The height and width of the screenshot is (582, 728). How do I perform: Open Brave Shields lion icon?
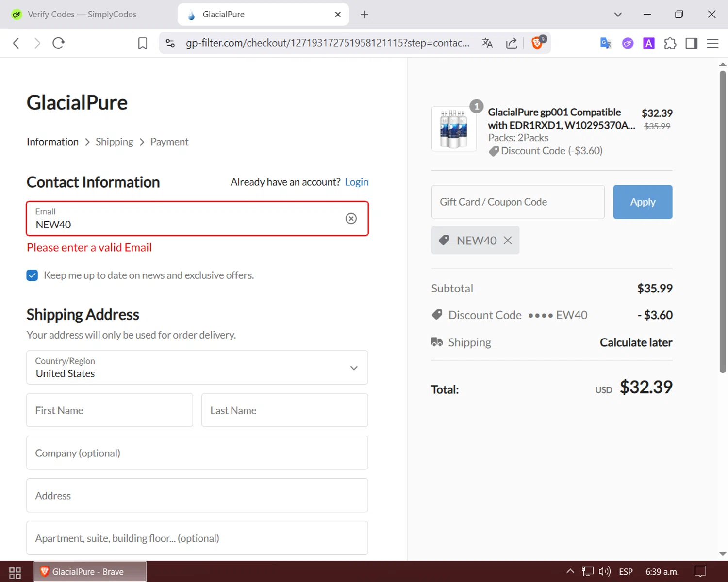(538, 43)
